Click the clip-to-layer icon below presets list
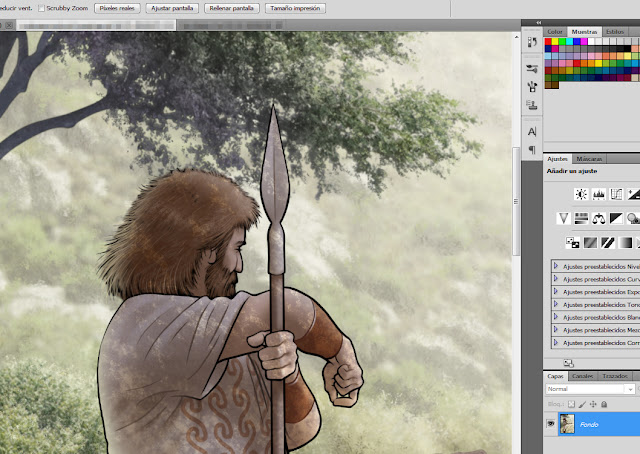This screenshot has height=454, width=640. [569, 363]
